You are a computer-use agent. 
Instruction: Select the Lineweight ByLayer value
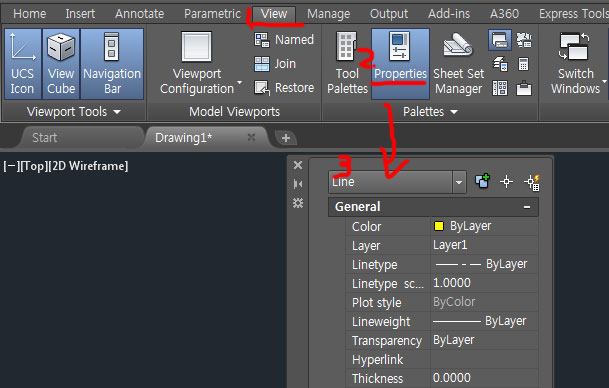click(x=484, y=321)
